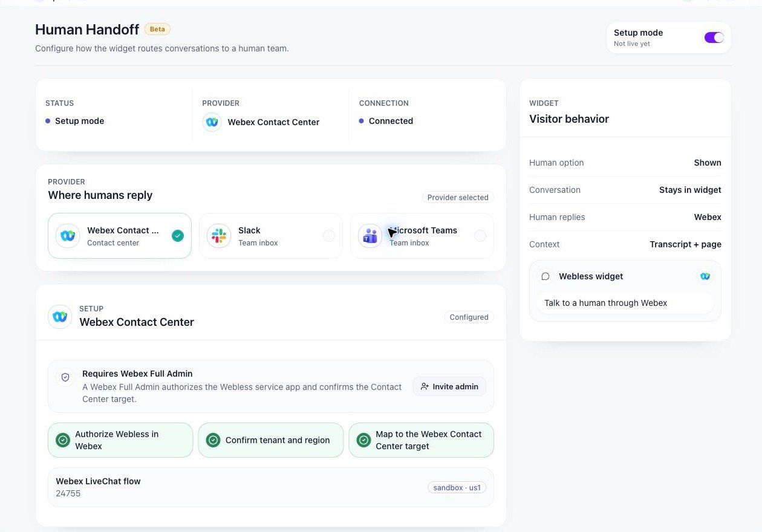Select the Webex Contact Center provider card
The image size is (762, 532).
pos(120,236)
